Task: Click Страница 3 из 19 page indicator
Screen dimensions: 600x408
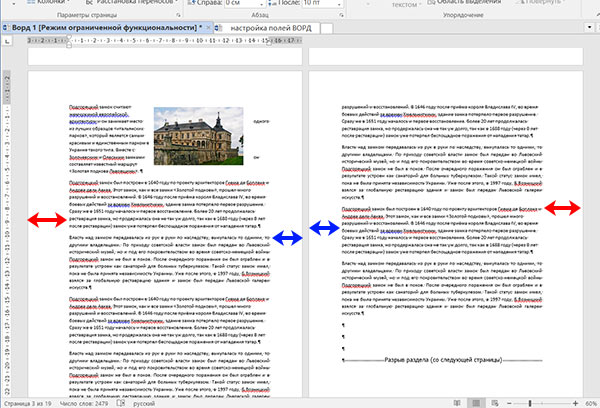Action: 28,403
